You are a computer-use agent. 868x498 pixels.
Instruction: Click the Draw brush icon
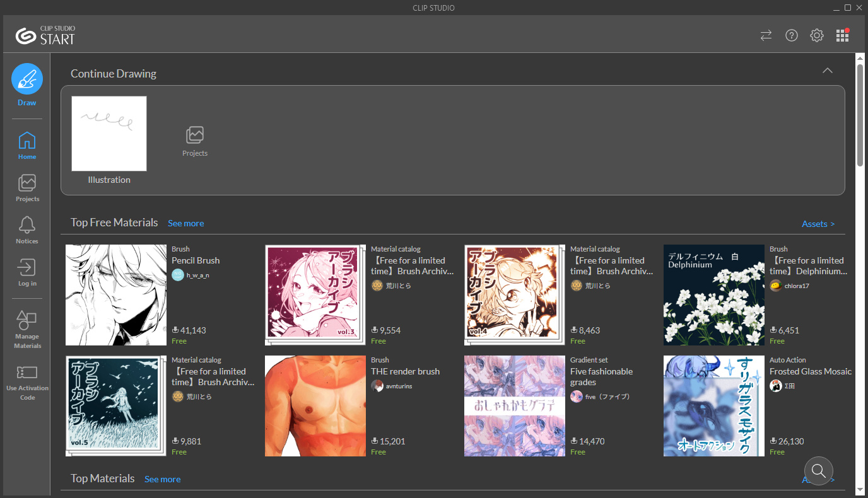pyautogui.click(x=27, y=79)
